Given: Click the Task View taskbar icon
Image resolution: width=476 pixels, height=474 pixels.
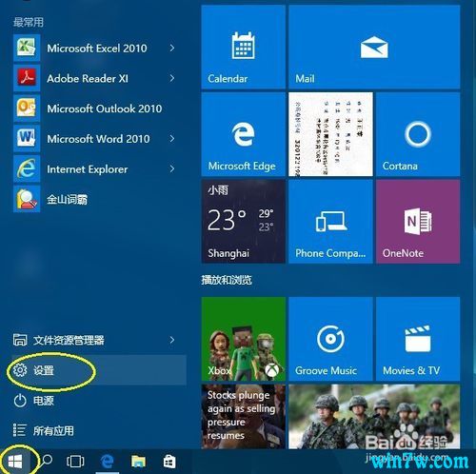Looking at the screenshot, I should 75,462.
